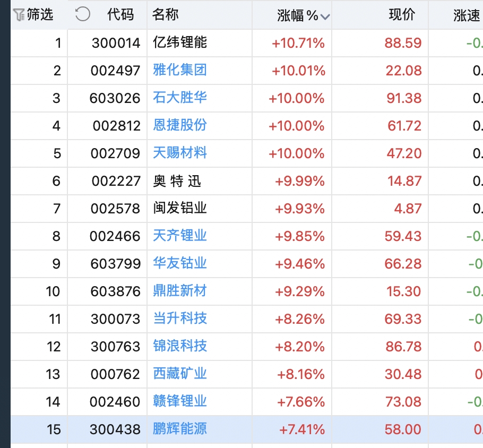Open stock link 石大胜华

pyautogui.click(x=180, y=98)
